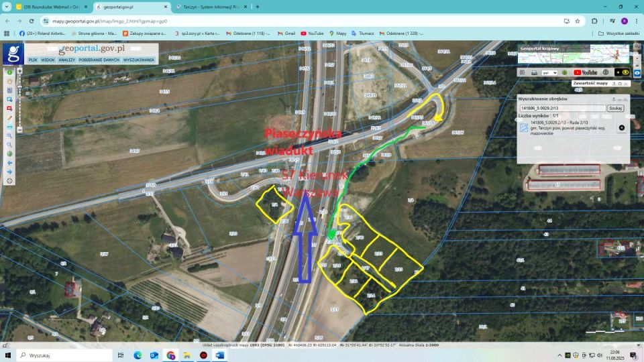Open the browser apps grid icon
Image resolution: width=644 pixels, height=362 pixels.
[7, 34]
